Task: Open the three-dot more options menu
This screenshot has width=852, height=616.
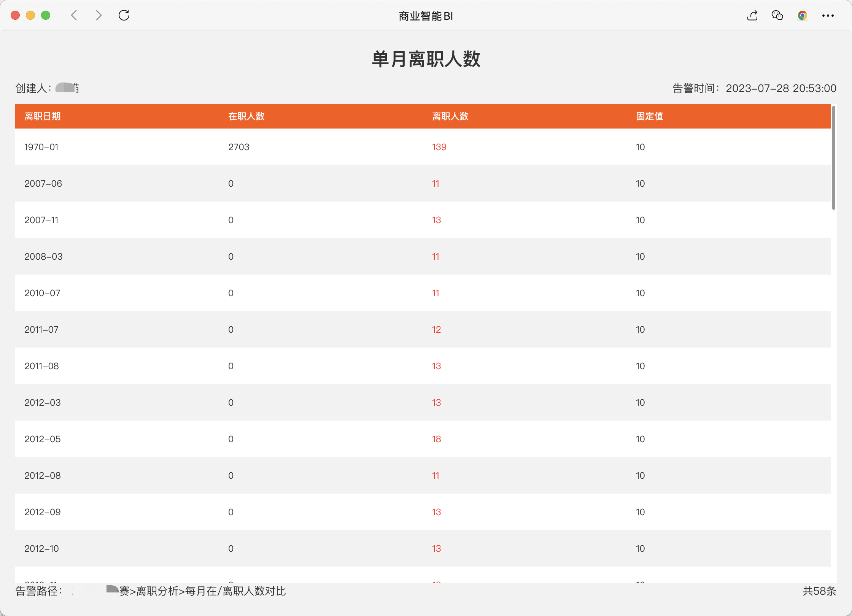Action: (x=828, y=16)
